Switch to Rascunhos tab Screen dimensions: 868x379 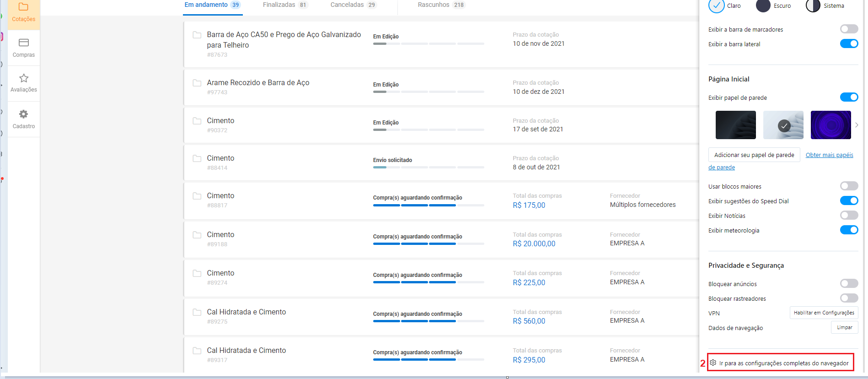[441, 5]
